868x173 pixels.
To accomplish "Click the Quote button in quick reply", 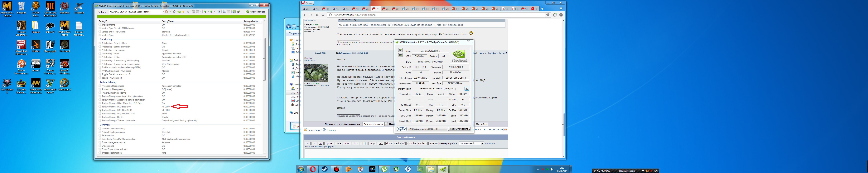I will point(329,143).
